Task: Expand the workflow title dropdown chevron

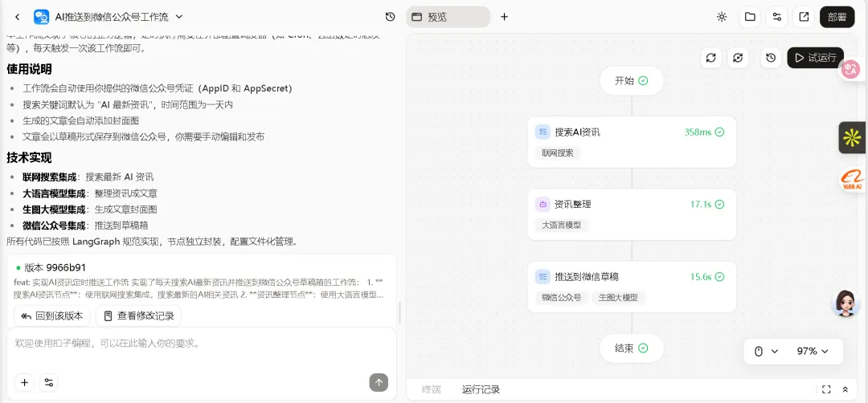Action: (x=178, y=17)
